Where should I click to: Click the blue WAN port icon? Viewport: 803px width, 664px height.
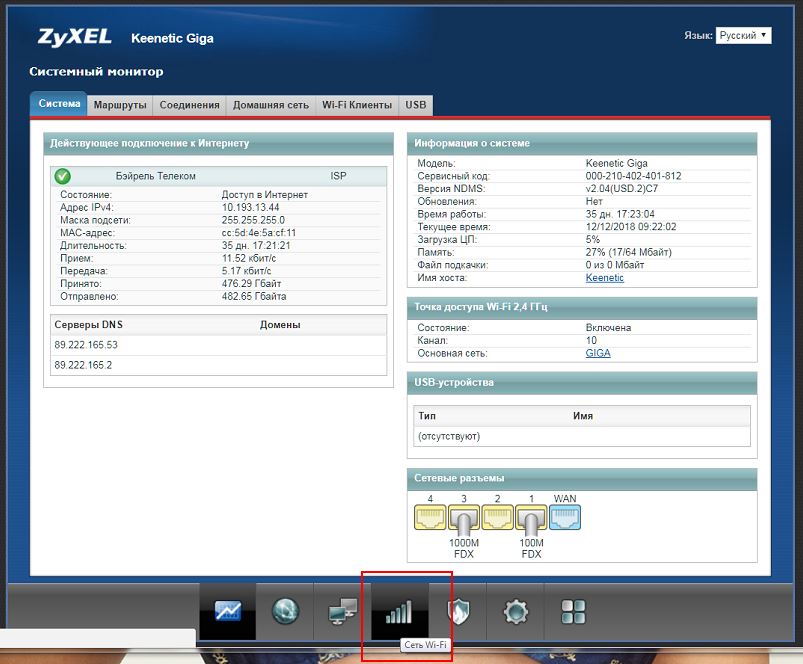[565, 517]
